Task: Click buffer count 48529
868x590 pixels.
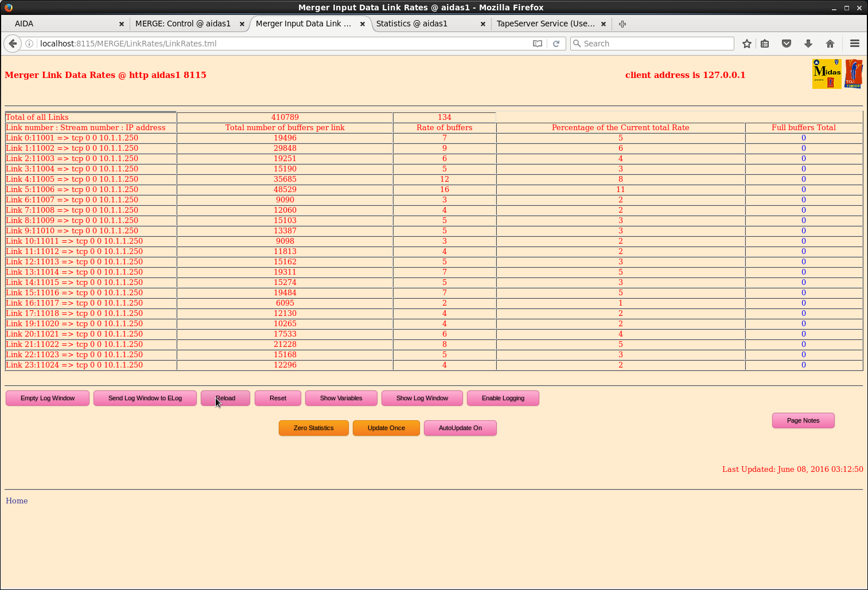Action: pos(285,190)
